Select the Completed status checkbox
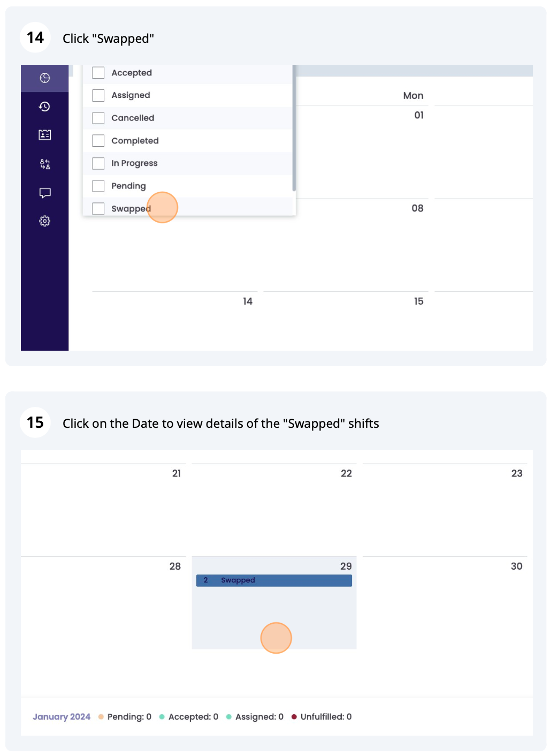The image size is (551, 756). pyautogui.click(x=98, y=141)
